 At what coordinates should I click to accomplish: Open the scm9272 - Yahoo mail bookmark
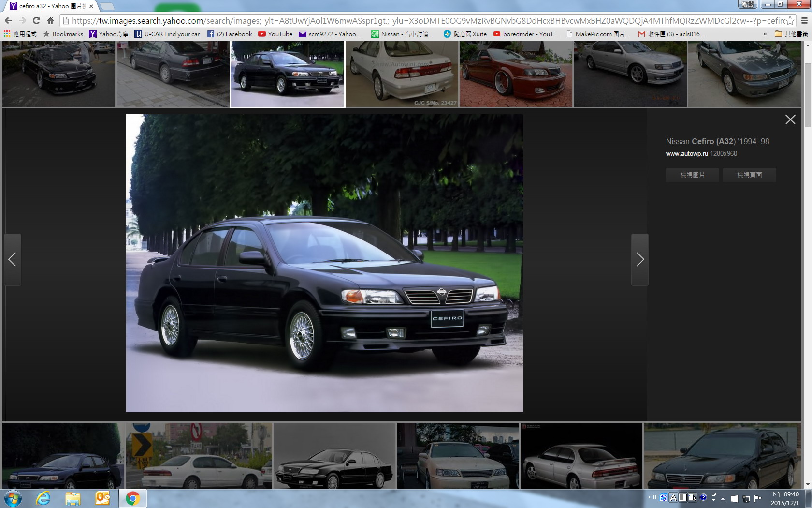[331, 34]
